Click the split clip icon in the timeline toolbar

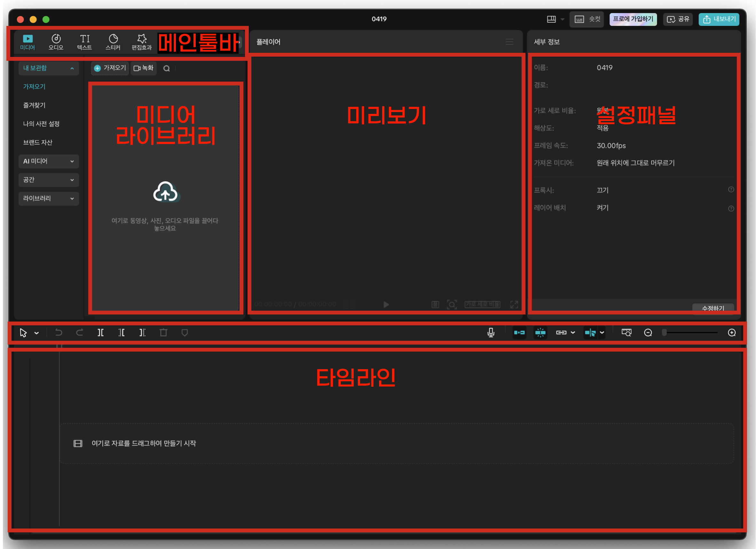[x=100, y=332]
